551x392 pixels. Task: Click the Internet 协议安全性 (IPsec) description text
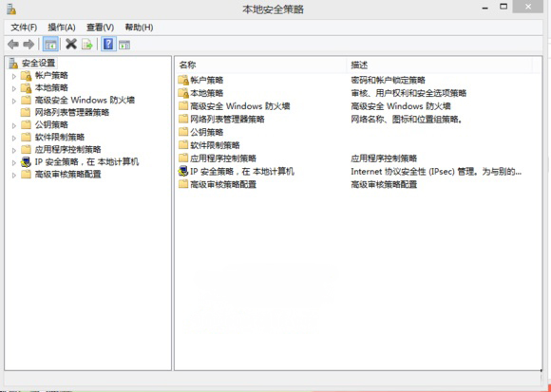pos(436,172)
